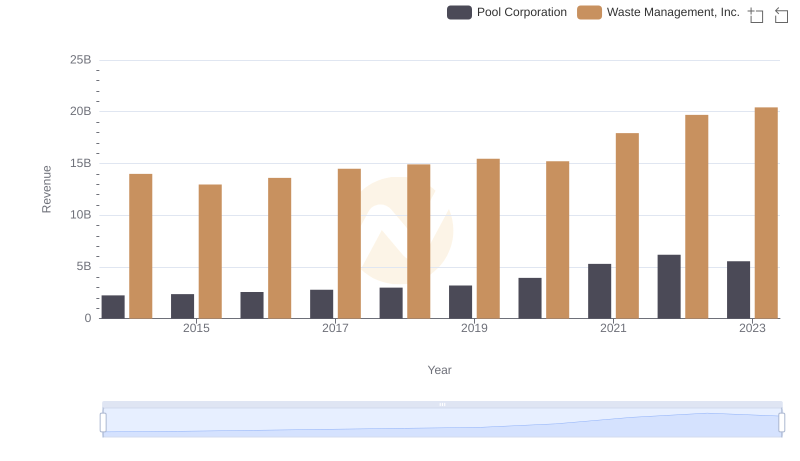Select the 2021 Pool Corporation bar
This screenshot has width=800, height=461.
[x=599, y=291]
